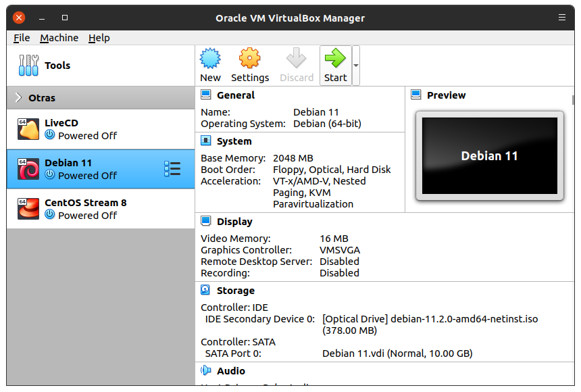The width and height of the screenshot is (581, 392).
Task: Open the Start button dropdown arrow
Action: [x=356, y=66]
